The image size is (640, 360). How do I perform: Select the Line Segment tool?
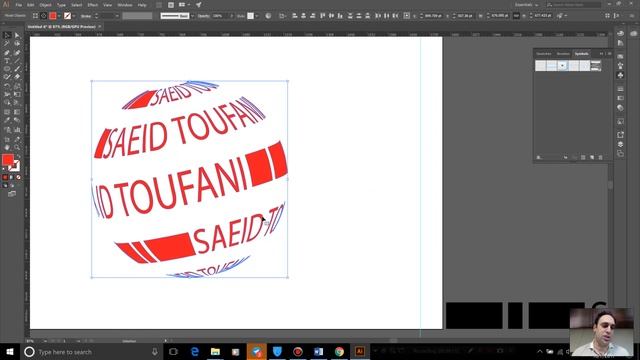click(x=17, y=61)
